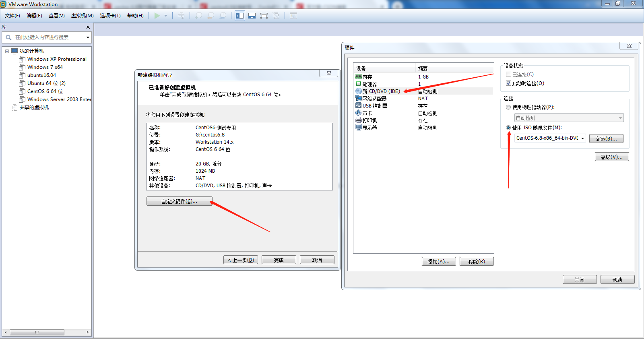Click the 设备 column header
The height and width of the screenshot is (339, 644).
(384, 68)
